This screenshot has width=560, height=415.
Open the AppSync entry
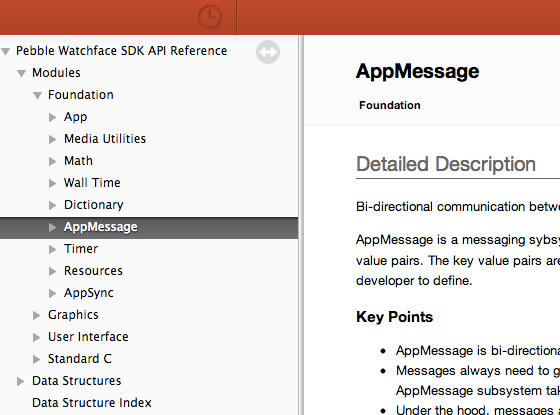point(89,293)
